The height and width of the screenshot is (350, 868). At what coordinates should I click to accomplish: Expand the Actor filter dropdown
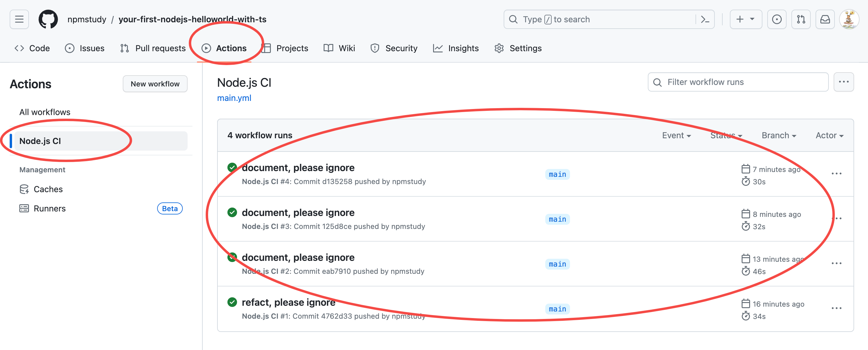pos(829,135)
